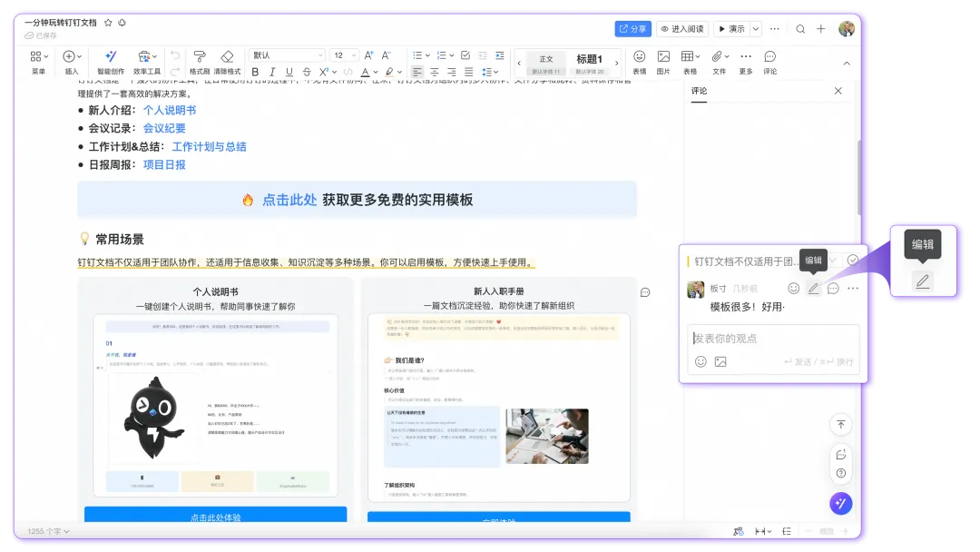980x552 pixels.
Task: Open the help question mark button
Action: pos(841,473)
